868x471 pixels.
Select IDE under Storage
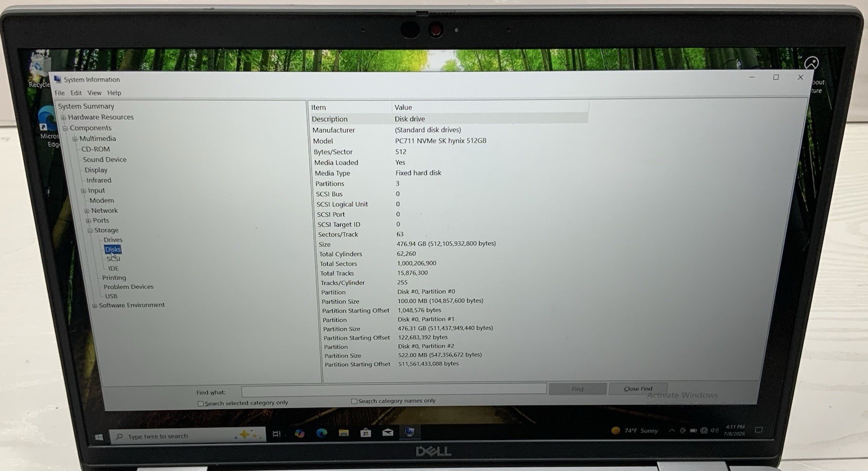tap(113, 269)
